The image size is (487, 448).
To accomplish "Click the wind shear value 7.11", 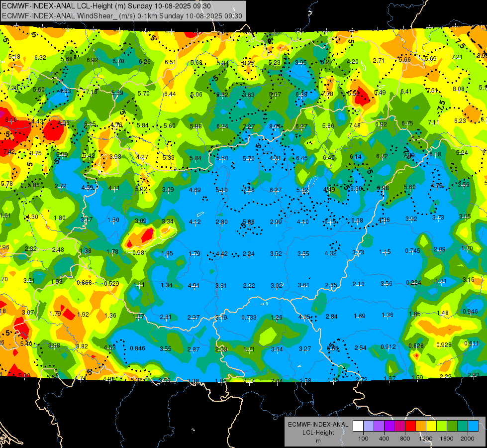I will coord(434,122).
